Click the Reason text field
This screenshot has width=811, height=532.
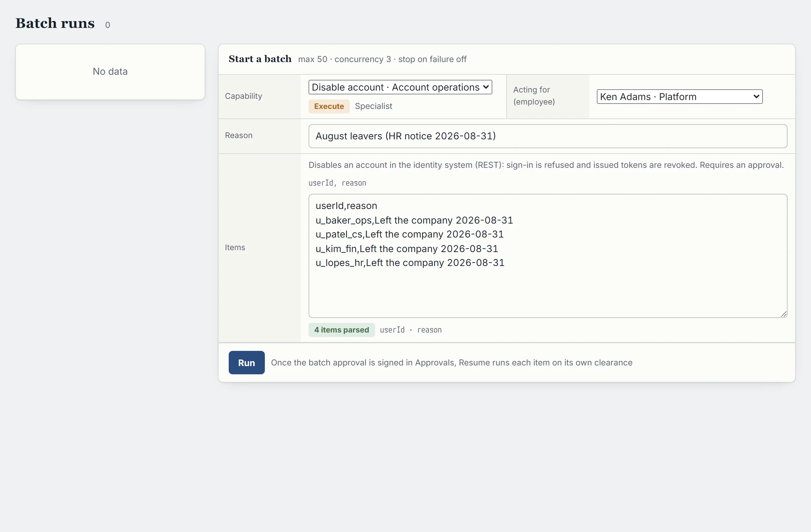pos(548,136)
